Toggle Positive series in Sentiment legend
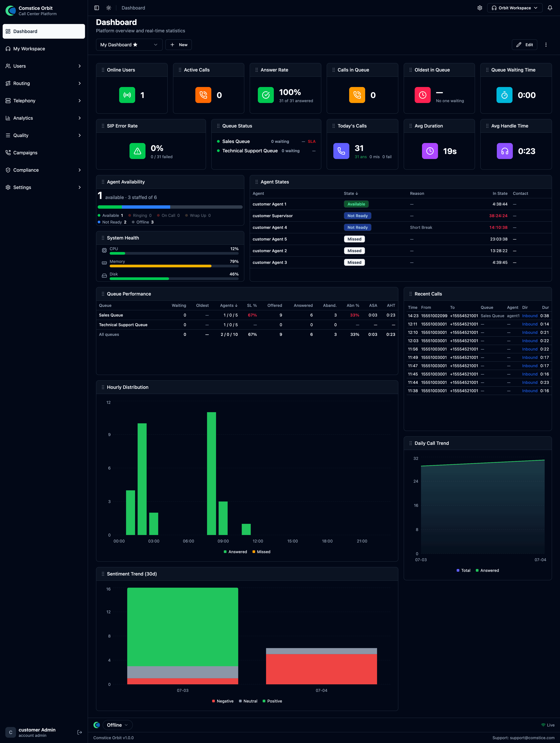560x743 pixels. [x=272, y=701]
